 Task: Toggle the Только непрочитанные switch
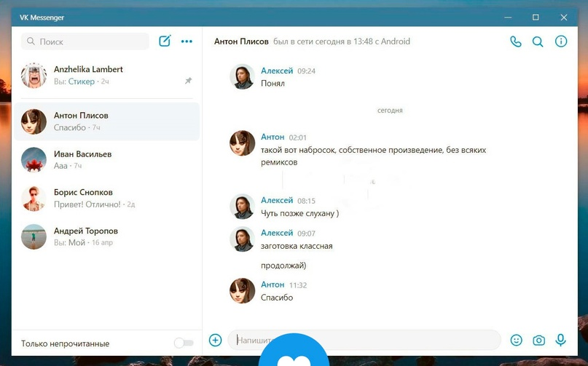point(184,343)
